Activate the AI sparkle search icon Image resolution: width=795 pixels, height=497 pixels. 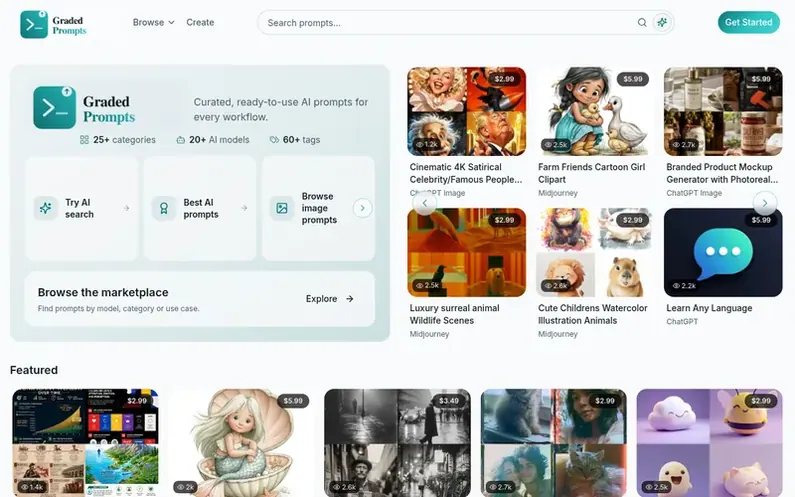tap(662, 22)
